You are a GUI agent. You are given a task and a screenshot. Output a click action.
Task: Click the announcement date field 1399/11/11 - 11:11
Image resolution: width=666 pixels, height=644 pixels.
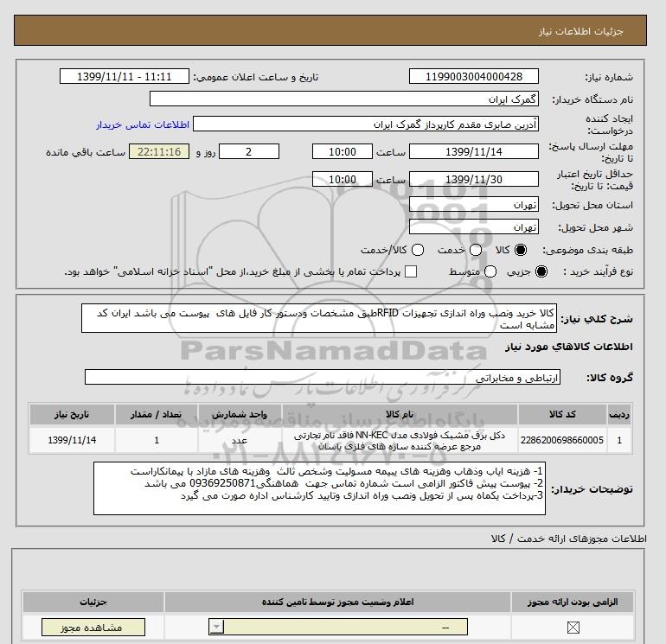coord(124,76)
